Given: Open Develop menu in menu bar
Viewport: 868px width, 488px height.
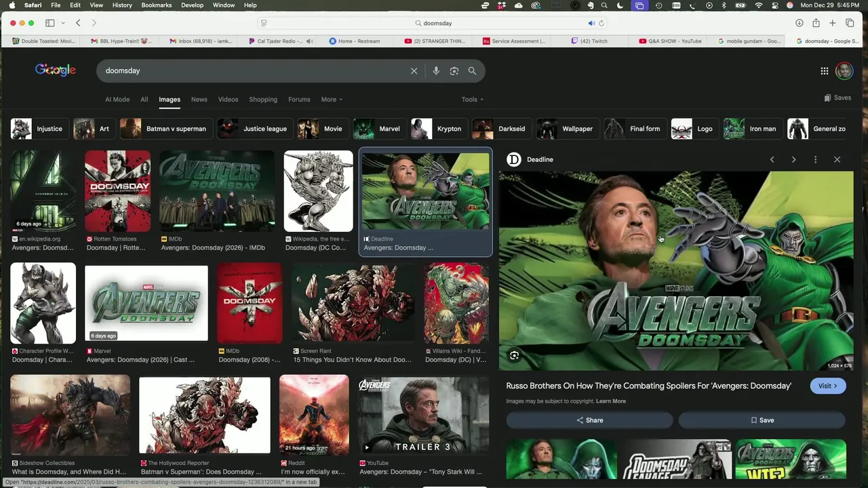Looking at the screenshot, I should [192, 5].
